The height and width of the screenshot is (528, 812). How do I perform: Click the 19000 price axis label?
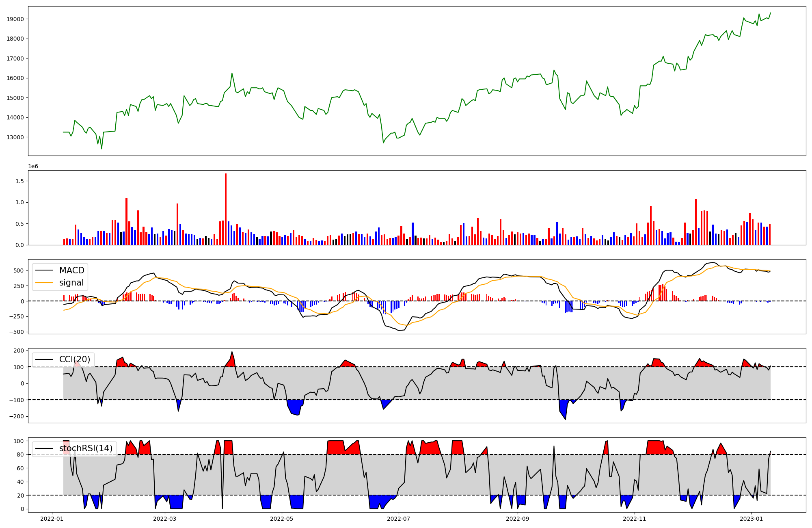pos(15,19)
